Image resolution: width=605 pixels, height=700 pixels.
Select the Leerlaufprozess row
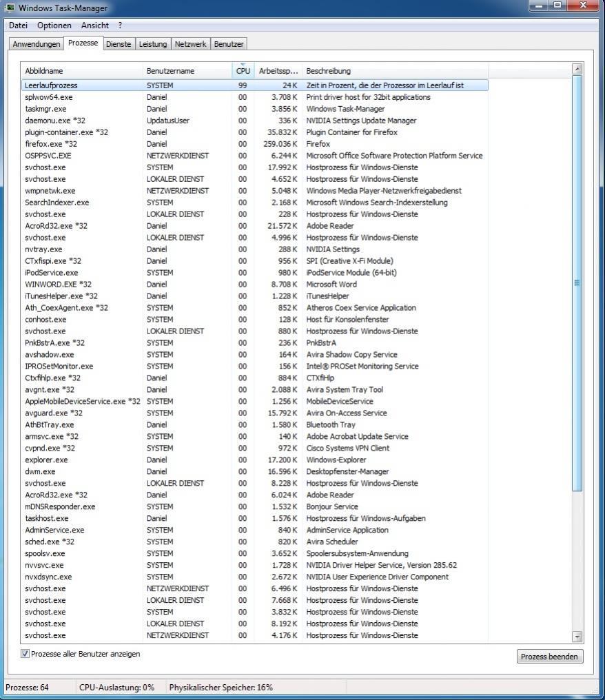pos(254,85)
